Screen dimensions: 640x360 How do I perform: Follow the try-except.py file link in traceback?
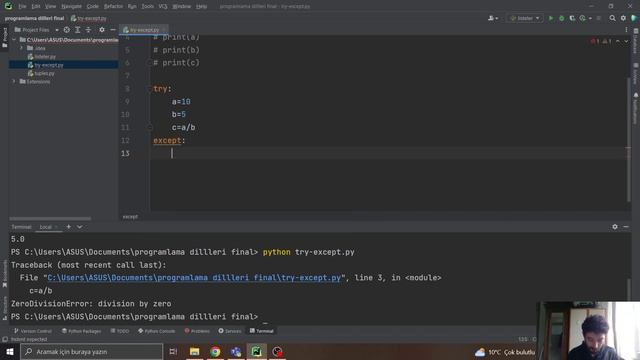[x=194, y=278]
